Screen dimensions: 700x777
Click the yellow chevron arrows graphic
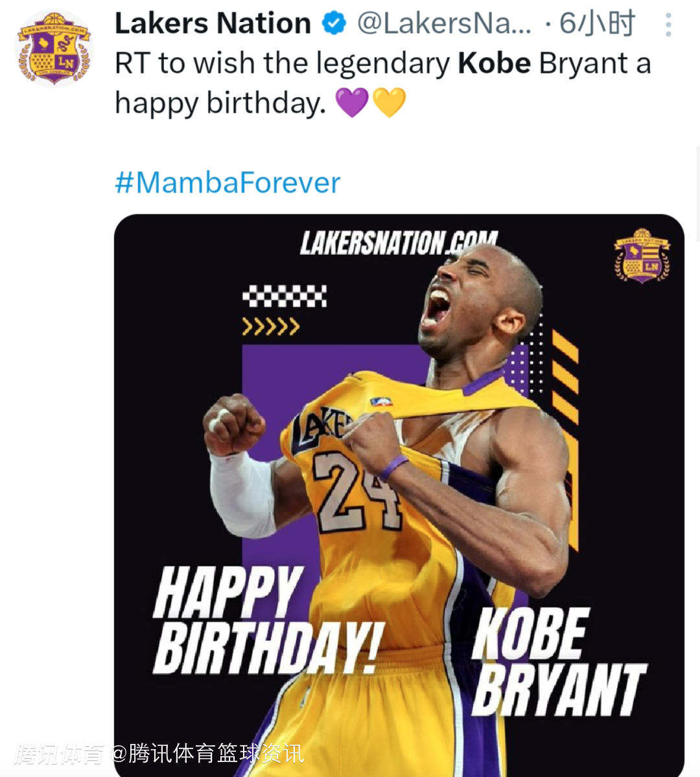coord(270,326)
